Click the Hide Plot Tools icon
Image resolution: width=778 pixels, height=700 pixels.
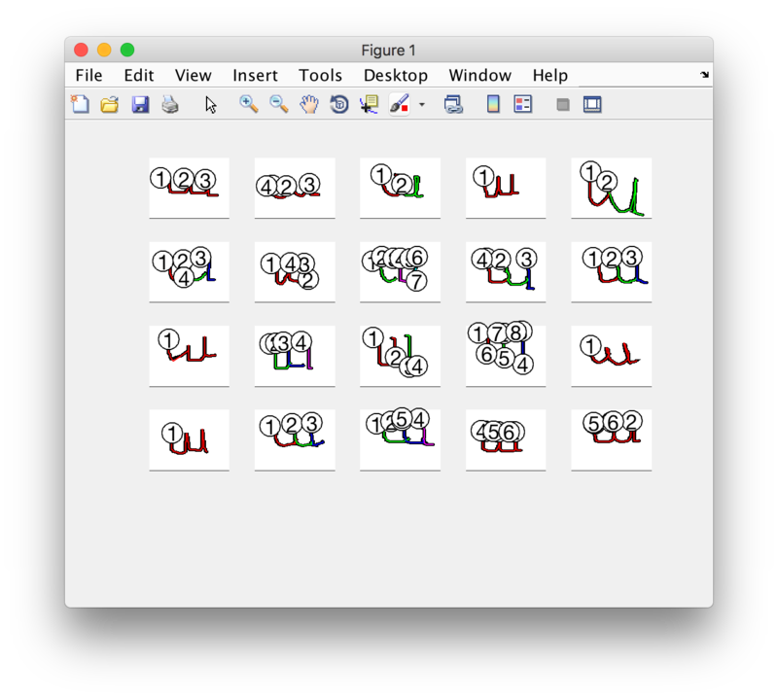(563, 105)
